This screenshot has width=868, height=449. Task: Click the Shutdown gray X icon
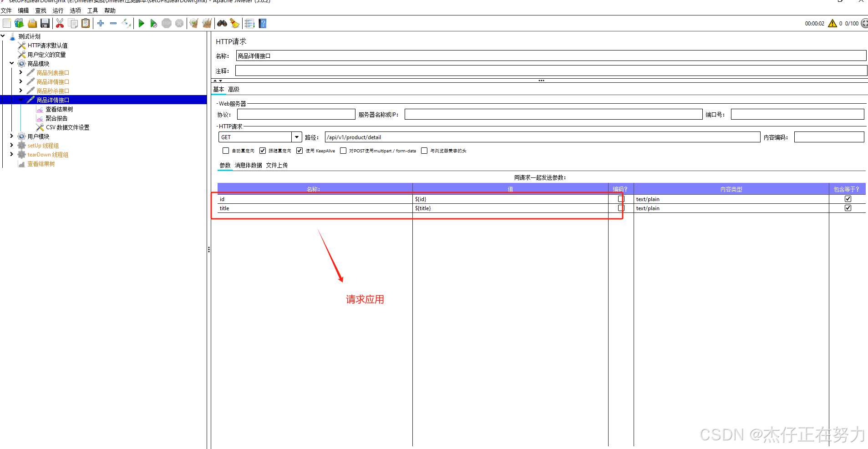click(x=179, y=23)
